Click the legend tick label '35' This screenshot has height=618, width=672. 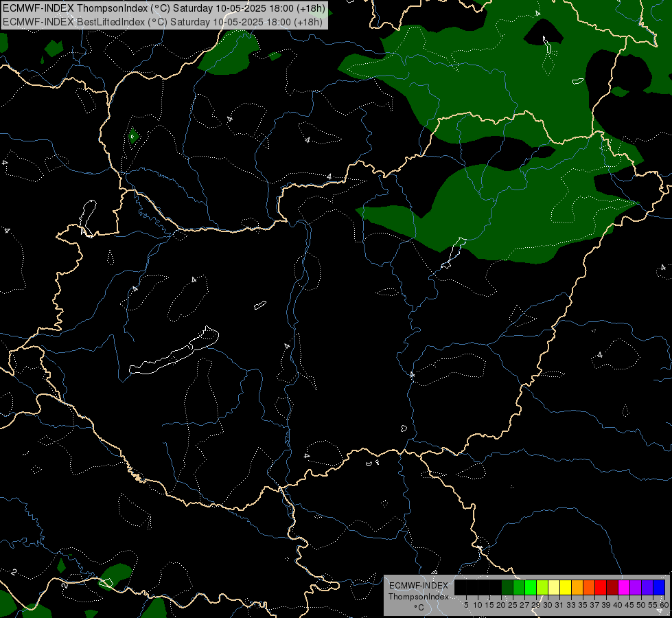583,605
